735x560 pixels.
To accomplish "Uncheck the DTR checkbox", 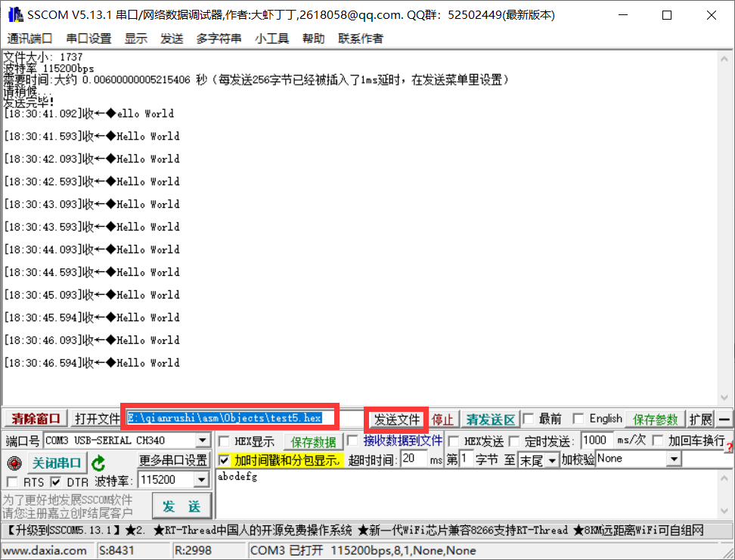I will coord(56,481).
